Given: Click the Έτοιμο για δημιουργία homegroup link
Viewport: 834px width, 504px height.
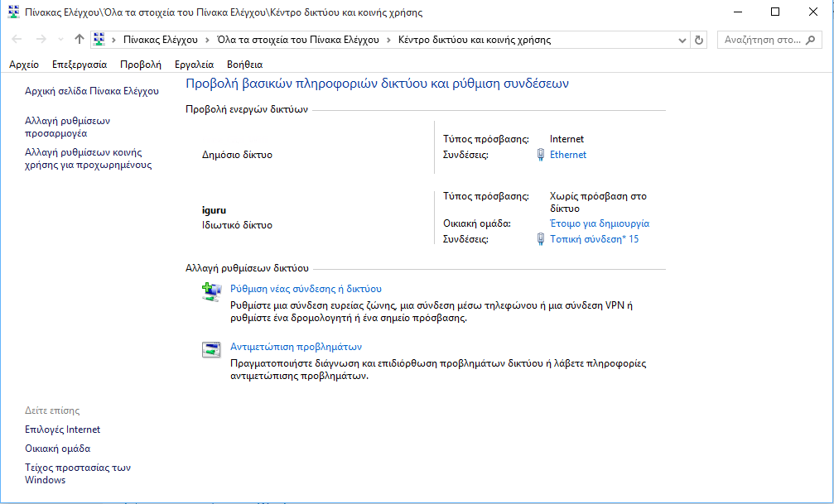Looking at the screenshot, I should [x=600, y=223].
